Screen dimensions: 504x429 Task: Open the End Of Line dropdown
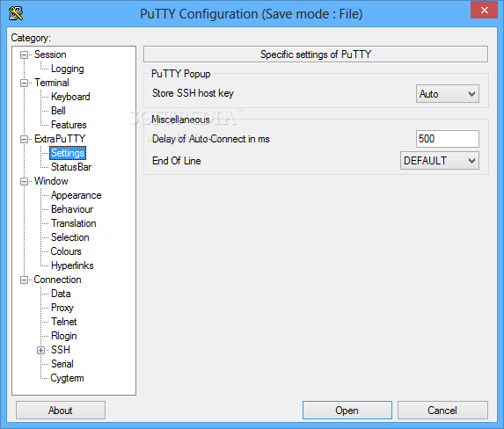click(440, 160)
